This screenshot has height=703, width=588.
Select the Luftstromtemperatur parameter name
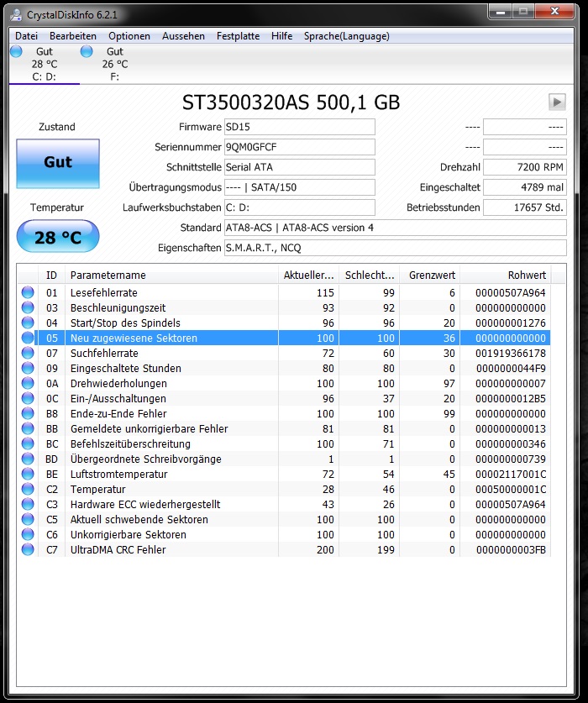118,475
